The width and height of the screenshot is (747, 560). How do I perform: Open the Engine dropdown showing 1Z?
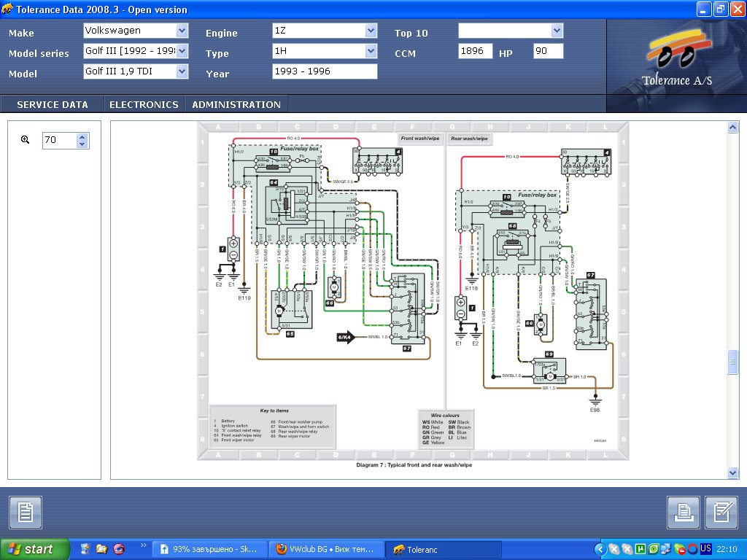coord(371,31)
